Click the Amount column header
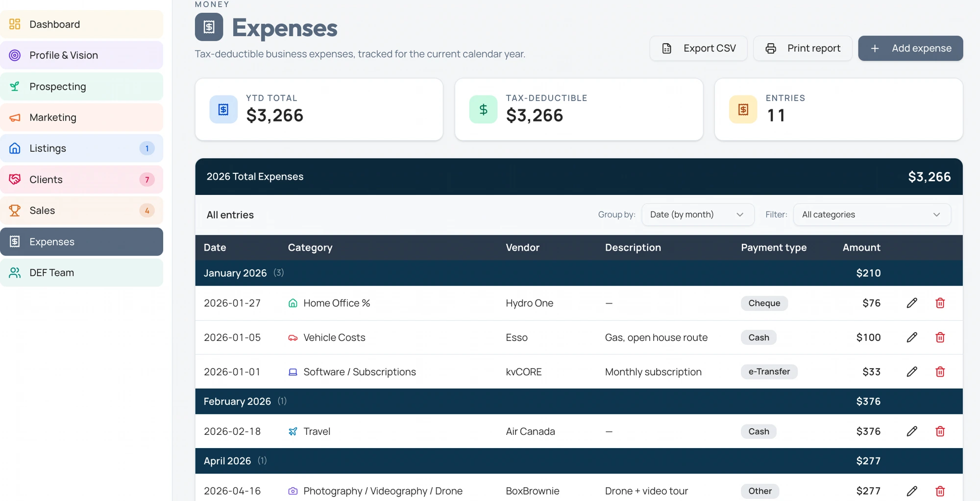980x501 pixels. point(861,247)
